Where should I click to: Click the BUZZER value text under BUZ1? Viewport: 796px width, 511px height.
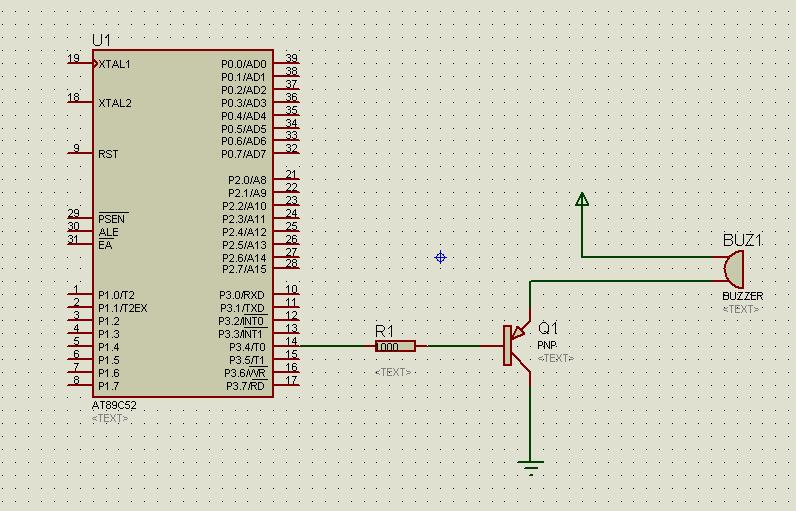pos(742,296)
